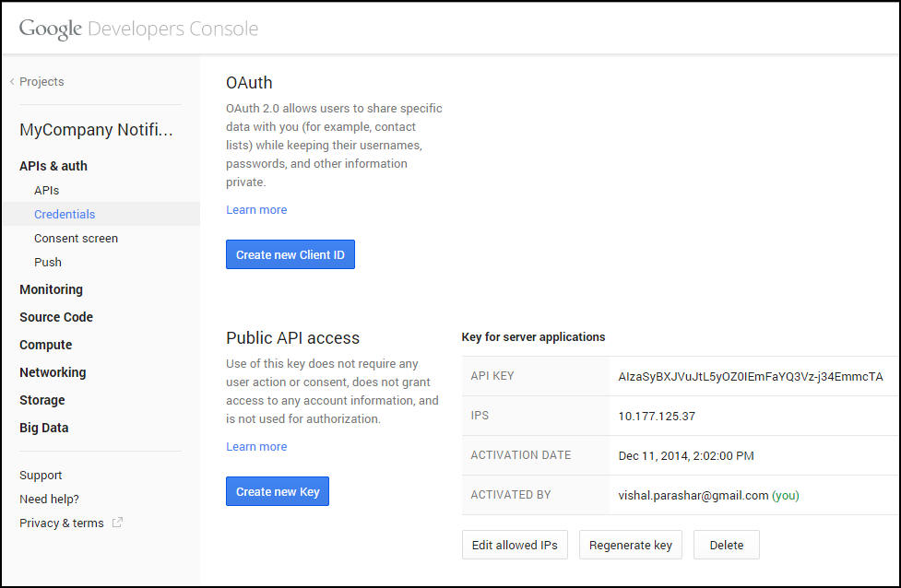Click the Public API access heading
This screenshot has width=901, height=588.
(x=293, y=338)
